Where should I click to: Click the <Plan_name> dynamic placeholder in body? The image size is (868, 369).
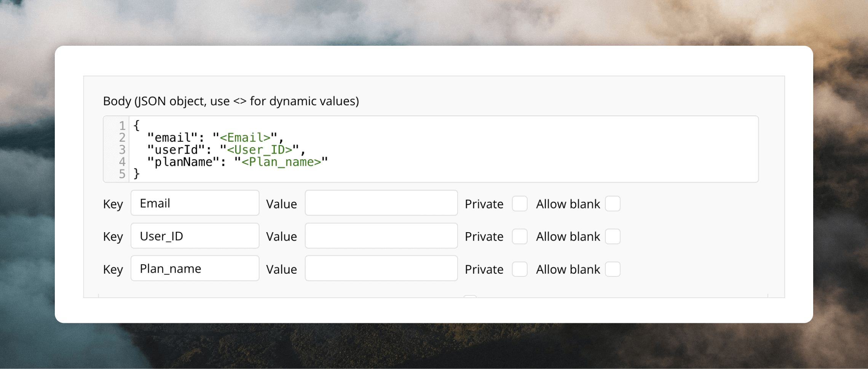point(281,162)
